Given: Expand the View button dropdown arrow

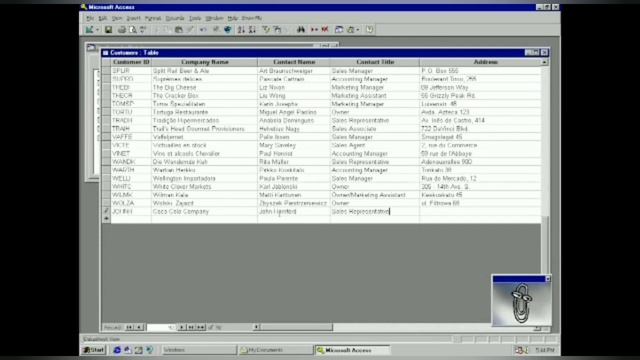Looking at the screenshot, I should 97,30.
